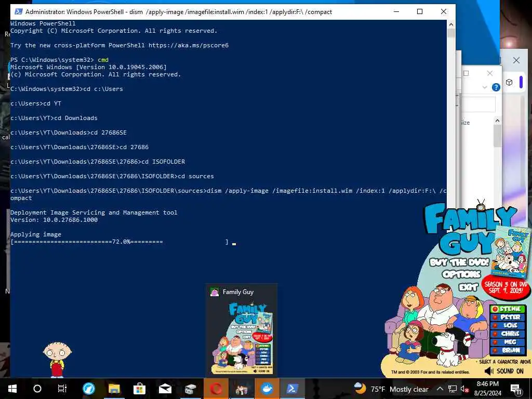Click scroll-up arrow in background file window
Viewport: 532px width, 399px height.
(x=497, y=121)
